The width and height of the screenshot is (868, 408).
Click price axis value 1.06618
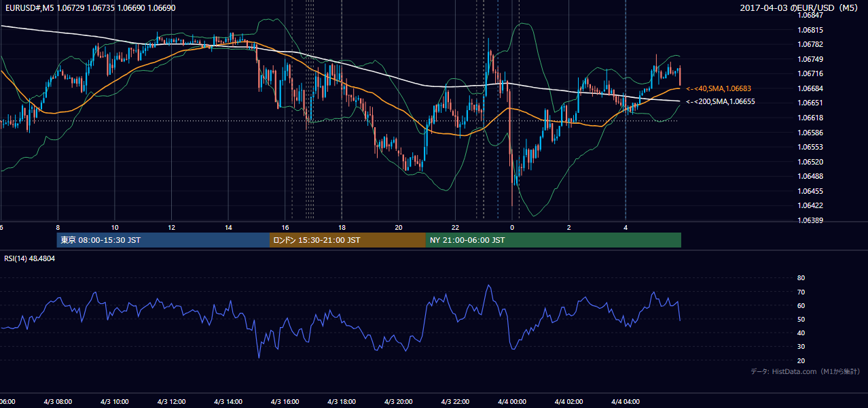coord(810,118)
